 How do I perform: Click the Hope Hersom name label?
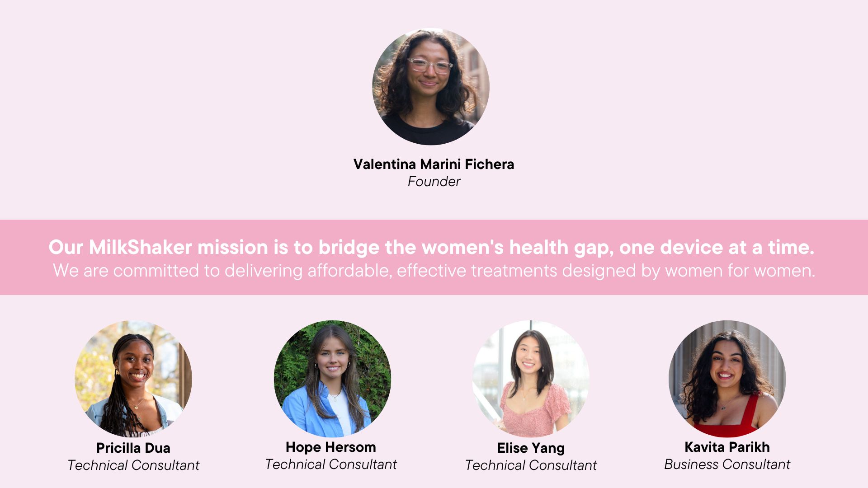pyautogui.click(x=331, y=447)
